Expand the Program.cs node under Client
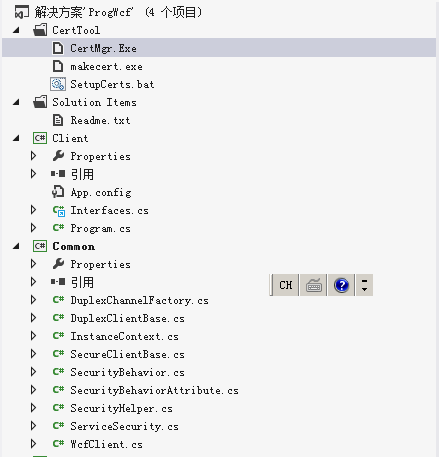 click(x=33, y=228)
